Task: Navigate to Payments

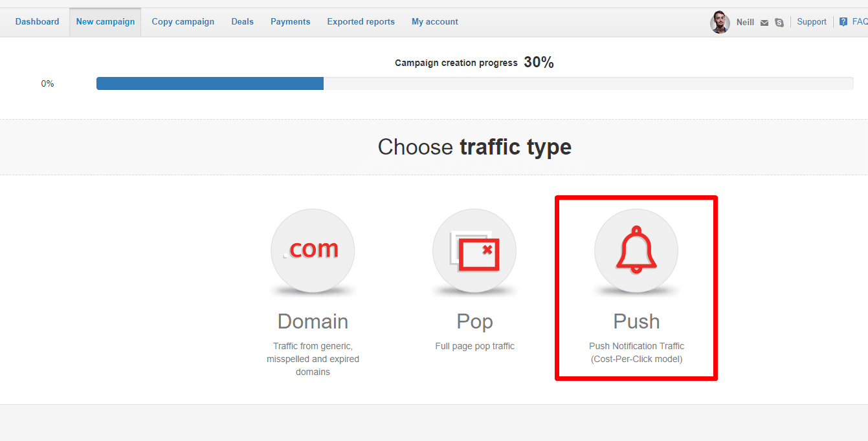Action: coord(291,22)
